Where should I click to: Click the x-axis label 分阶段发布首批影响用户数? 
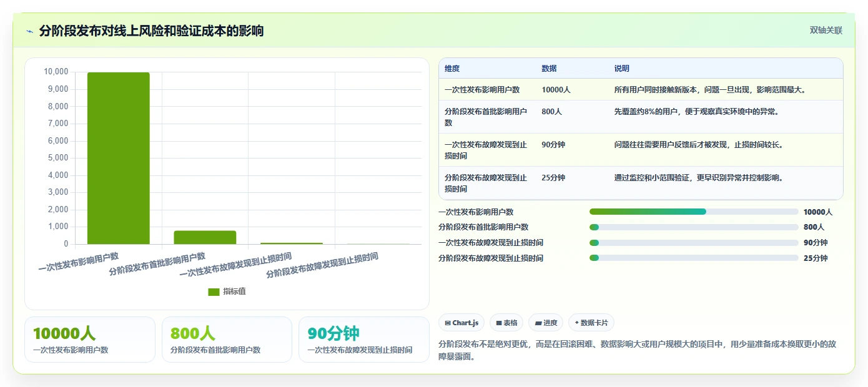[x=157, y=264]
